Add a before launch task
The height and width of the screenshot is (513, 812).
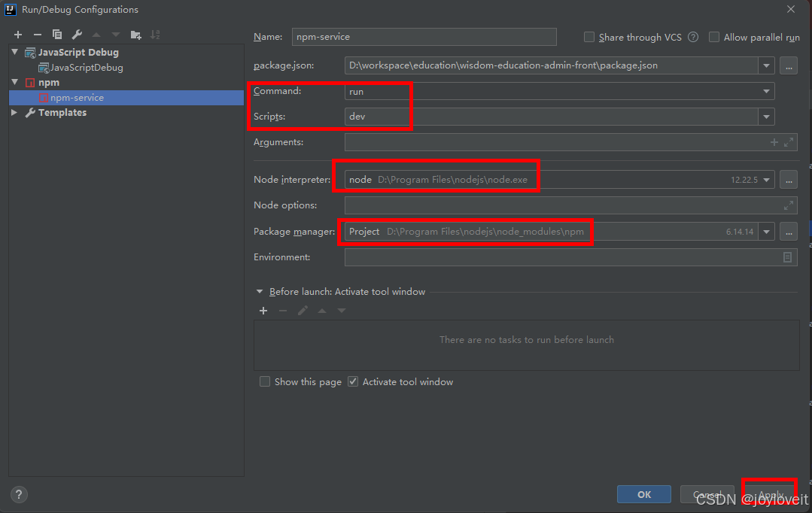click(x=263, y=311)
